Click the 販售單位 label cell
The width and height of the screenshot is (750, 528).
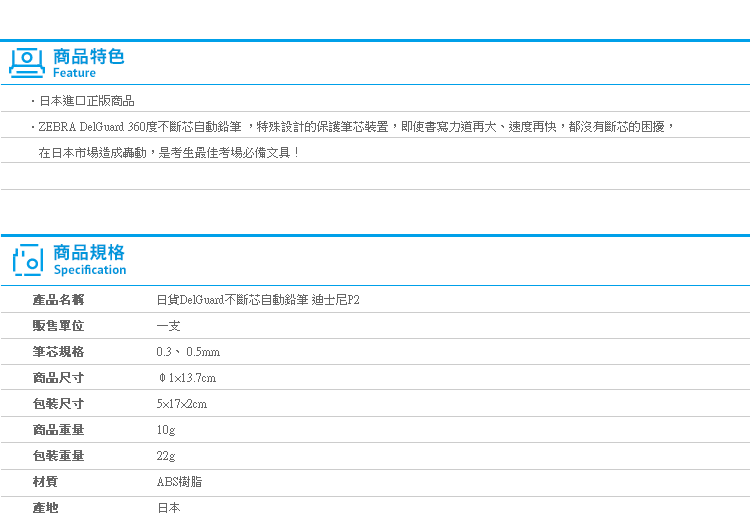tap(58, 326)
